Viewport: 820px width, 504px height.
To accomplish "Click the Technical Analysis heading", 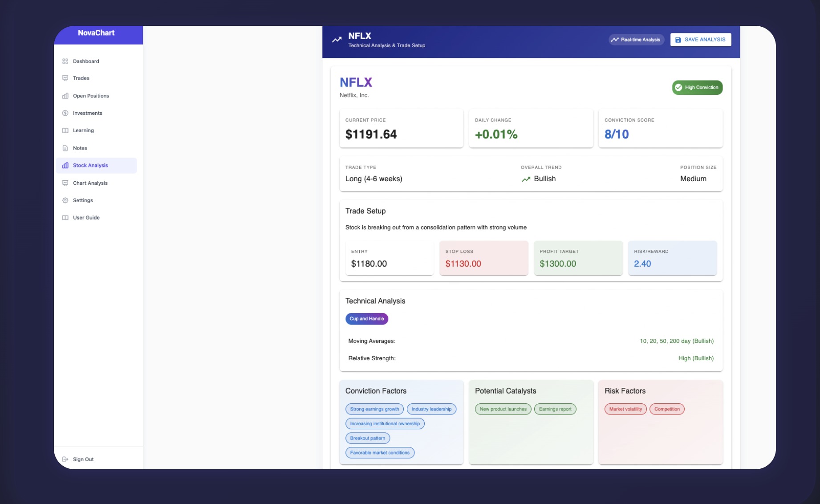I will click(375, 301).
